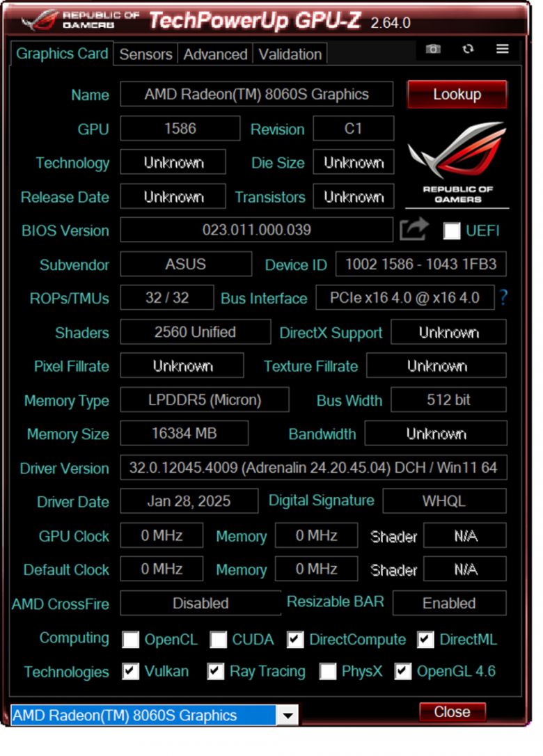Screen dimensions: 543x756
Task: Click the GPU Clock row Shader N/A value
Action: click(465, 535)
